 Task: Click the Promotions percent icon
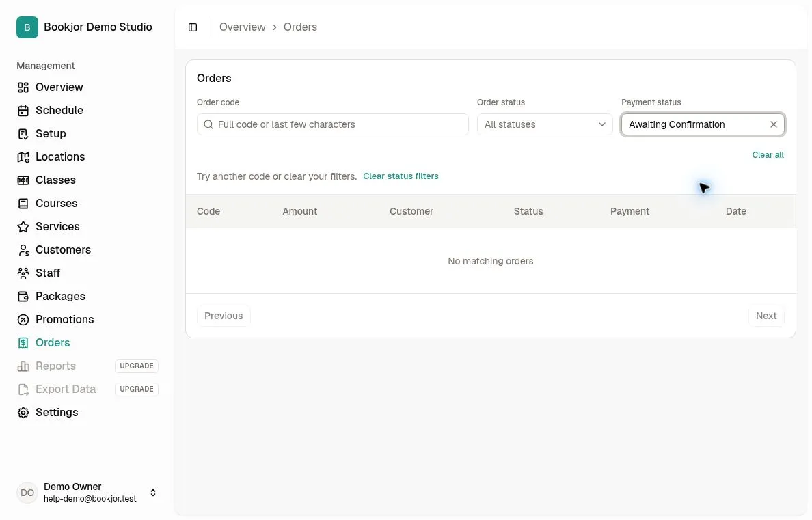point(23,320)
